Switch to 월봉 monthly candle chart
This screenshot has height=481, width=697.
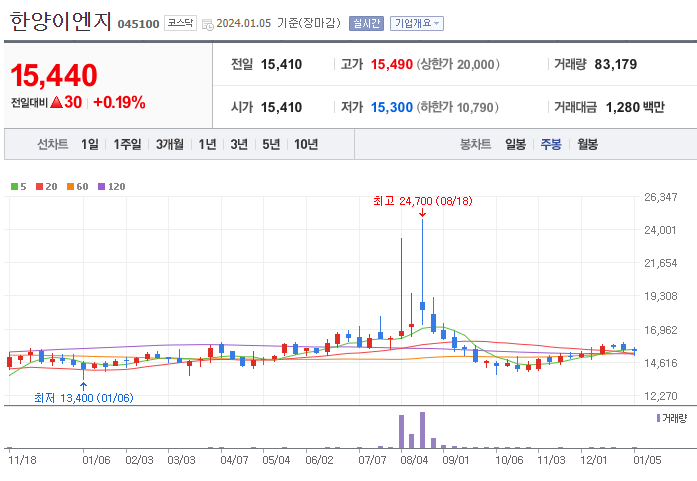pos(587,144)
